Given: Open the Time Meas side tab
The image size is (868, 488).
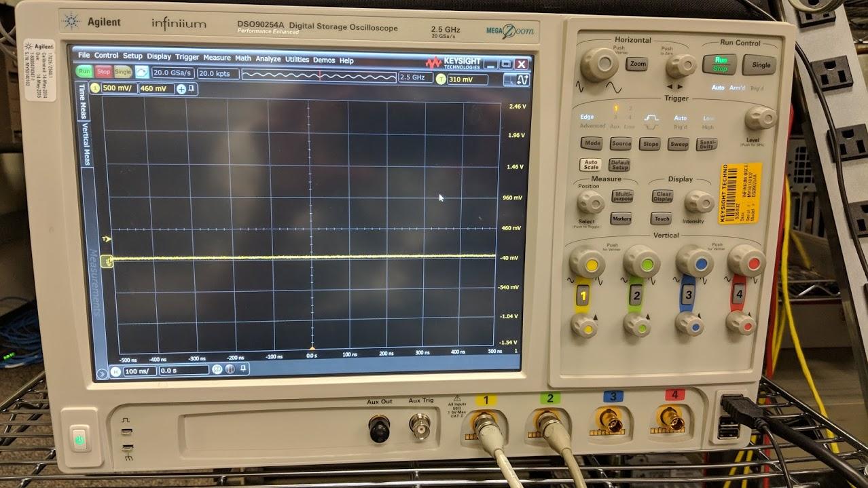Looking at the screenshot, I should (82, 101).
